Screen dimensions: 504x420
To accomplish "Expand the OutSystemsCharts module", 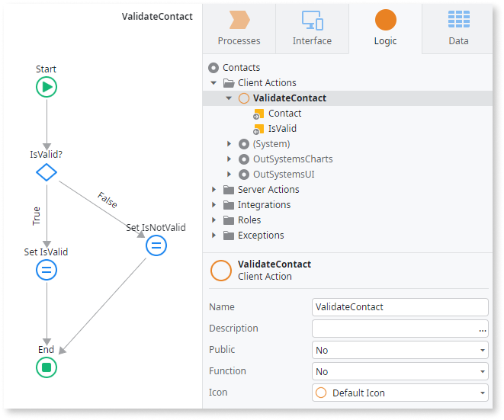I will coord(229,159).
